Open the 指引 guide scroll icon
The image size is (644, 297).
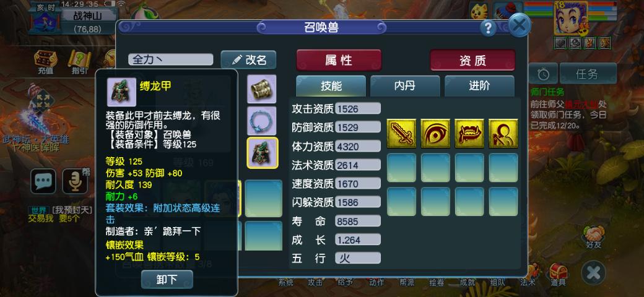(x=79, y=62)
